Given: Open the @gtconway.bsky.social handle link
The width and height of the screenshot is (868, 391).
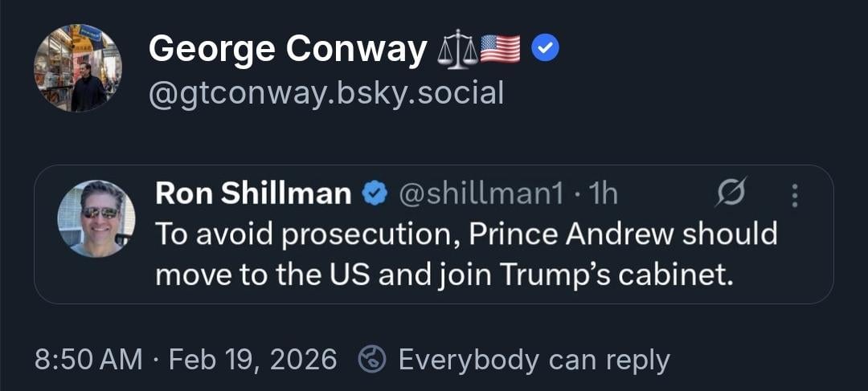Looking at the screenshot, I should coord(326,93).
